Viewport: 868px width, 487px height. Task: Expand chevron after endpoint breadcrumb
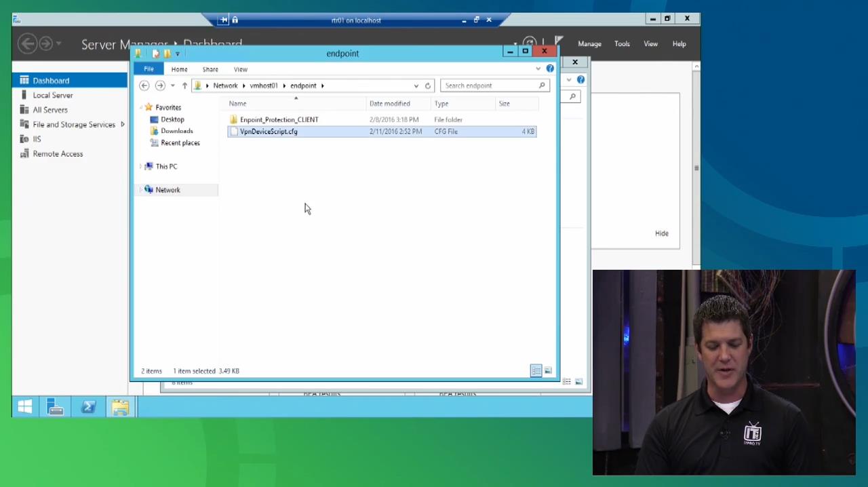click(322, 85)
